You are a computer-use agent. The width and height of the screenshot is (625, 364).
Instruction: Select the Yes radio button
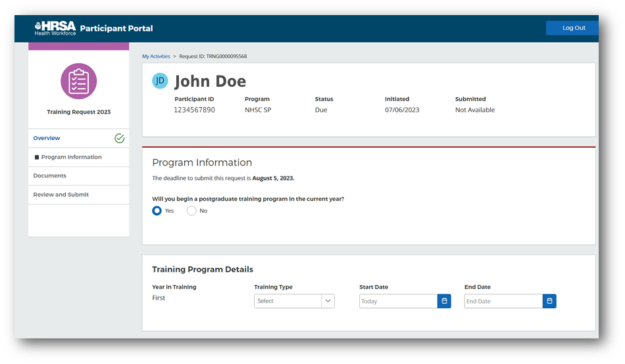click(157, 211)
